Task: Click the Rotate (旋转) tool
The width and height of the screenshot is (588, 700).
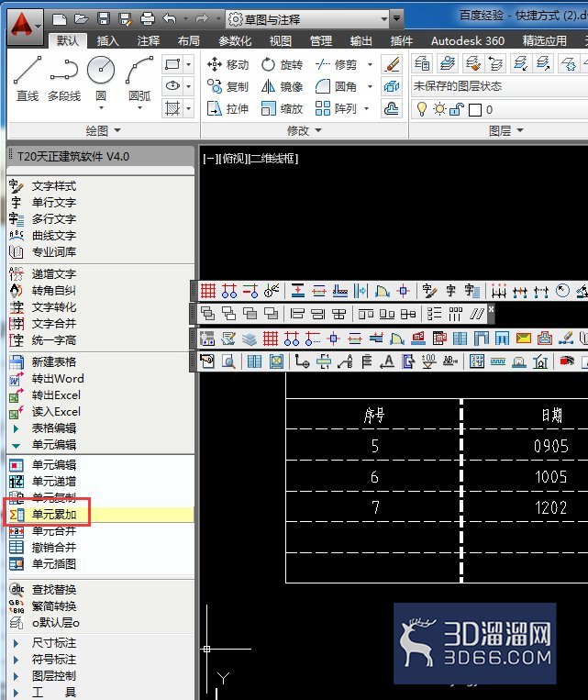Action: [283, 65]
